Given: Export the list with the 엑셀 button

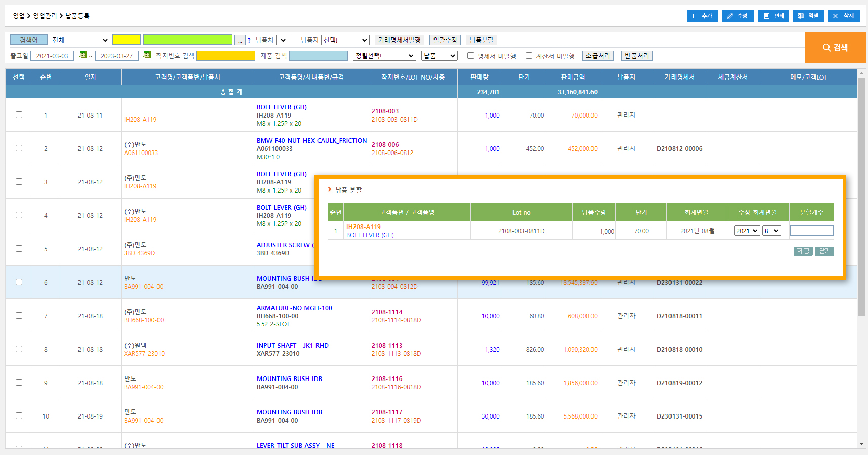Looking at the screenshot, I should [x=808, y=16].
